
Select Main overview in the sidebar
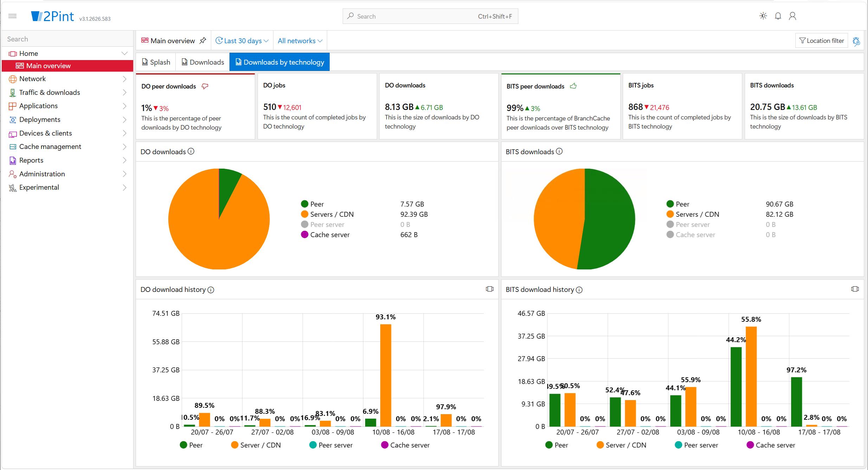click(67, 66)
